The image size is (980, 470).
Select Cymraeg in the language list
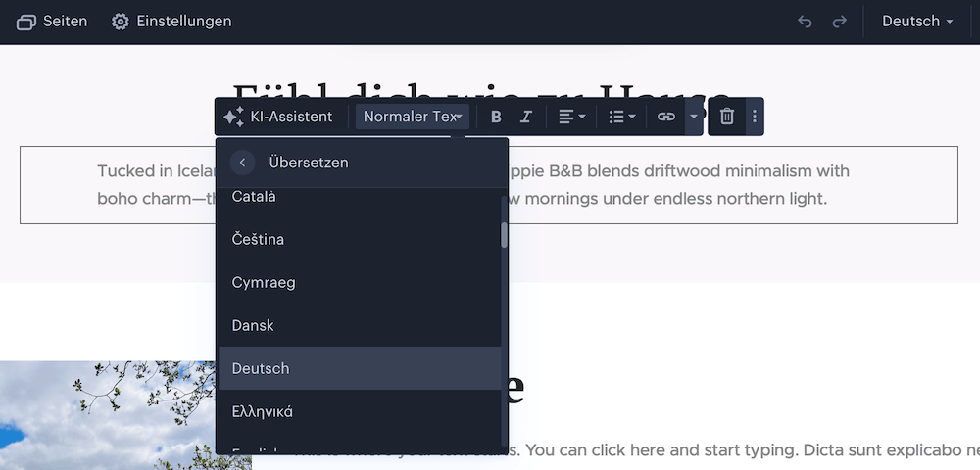[x=360, y=283]
